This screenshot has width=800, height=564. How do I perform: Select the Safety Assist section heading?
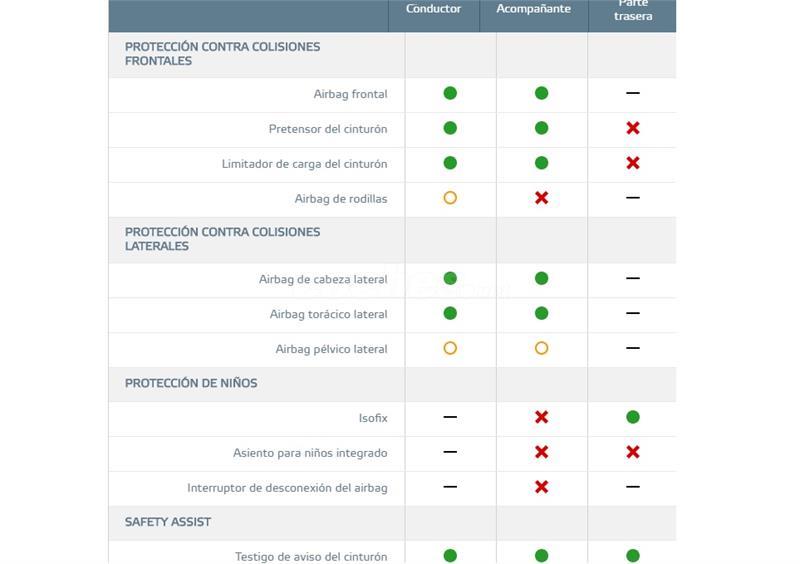168,522
